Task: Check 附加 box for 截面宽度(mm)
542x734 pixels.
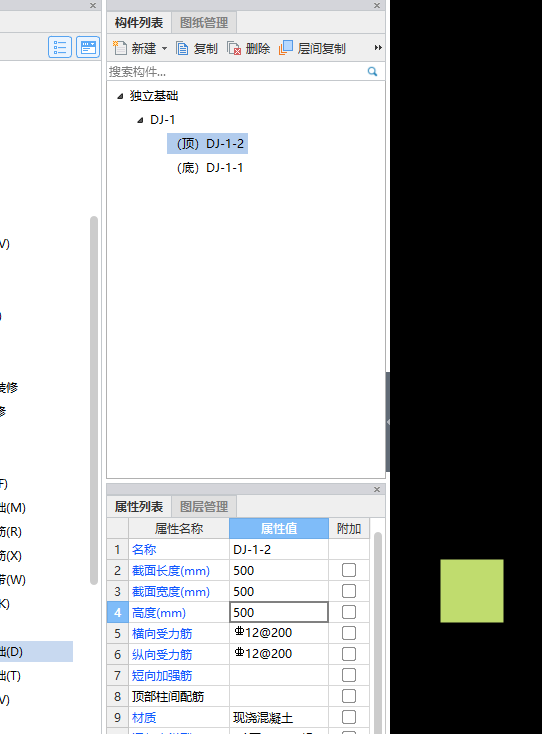Action: coord(349,591)
